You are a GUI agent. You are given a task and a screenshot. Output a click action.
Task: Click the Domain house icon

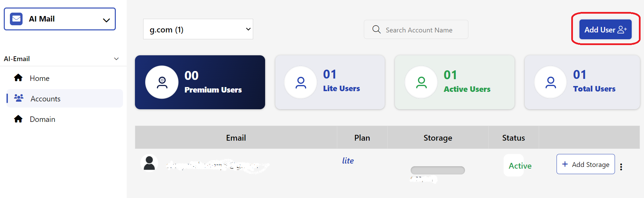(x=18, y=119)
